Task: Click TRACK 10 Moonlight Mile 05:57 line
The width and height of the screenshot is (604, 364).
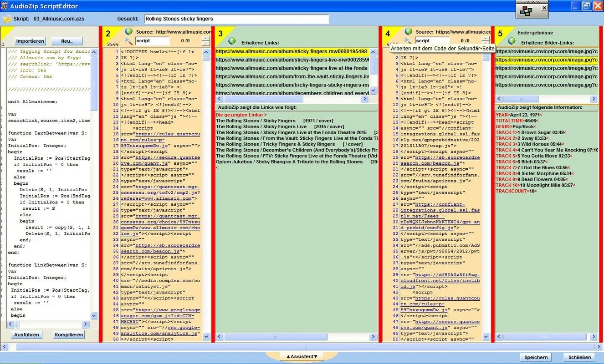Action: pyautogui.click(x=536, y=185)
